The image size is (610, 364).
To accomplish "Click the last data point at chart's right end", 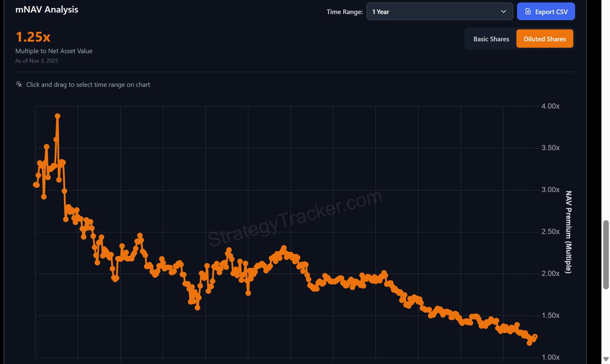I will (x=535, y=337).
